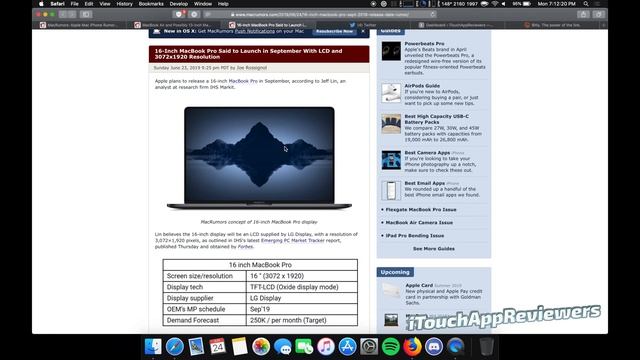640x360 pixels.
Task: Open Finder from the Dock
Action: [153, 347]
